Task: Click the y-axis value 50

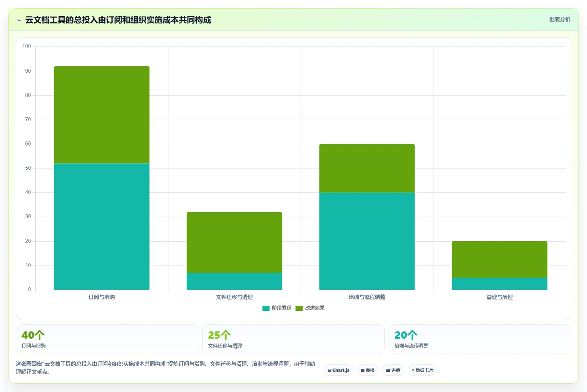Action: [28, 168]
